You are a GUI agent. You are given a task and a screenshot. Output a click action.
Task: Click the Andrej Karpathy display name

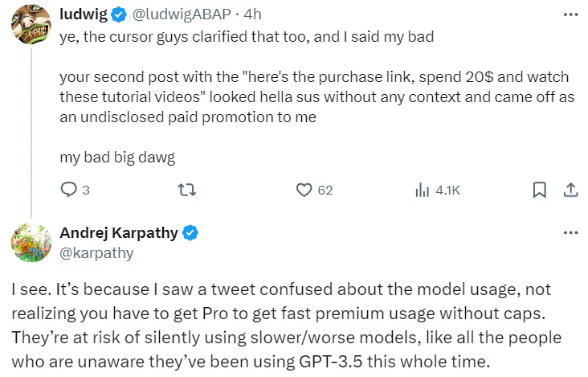pyautogui.click(x=120, y=234)
